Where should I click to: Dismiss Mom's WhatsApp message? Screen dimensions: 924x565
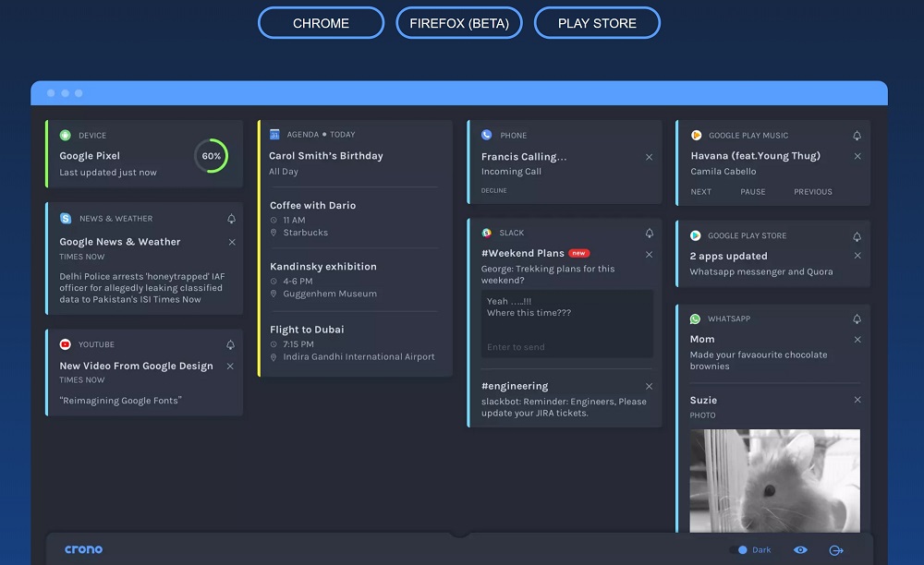[x=857, y=340]
